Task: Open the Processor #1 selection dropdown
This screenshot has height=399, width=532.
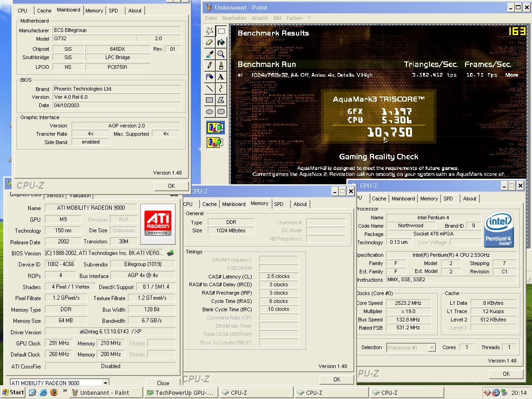Action: (432, 347)
